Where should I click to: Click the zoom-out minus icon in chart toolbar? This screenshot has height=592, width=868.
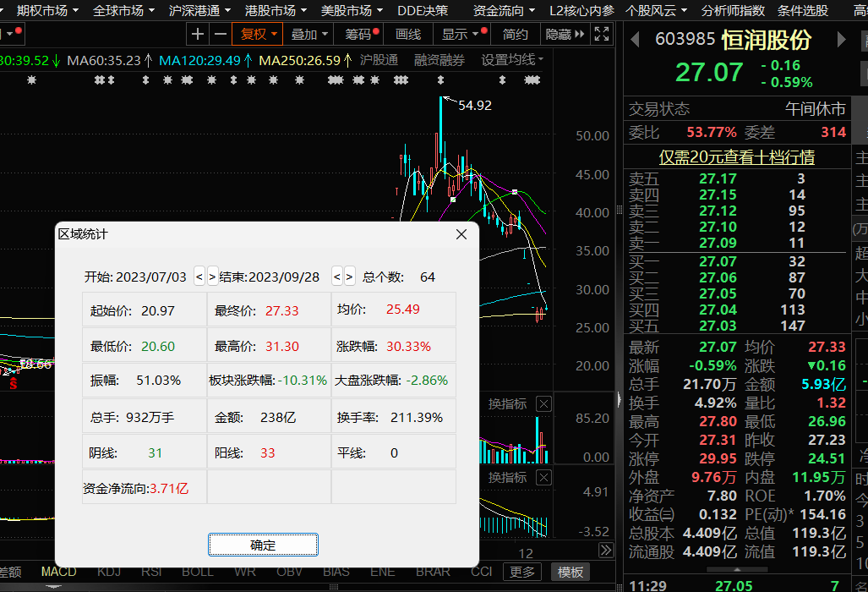point(220,34)
